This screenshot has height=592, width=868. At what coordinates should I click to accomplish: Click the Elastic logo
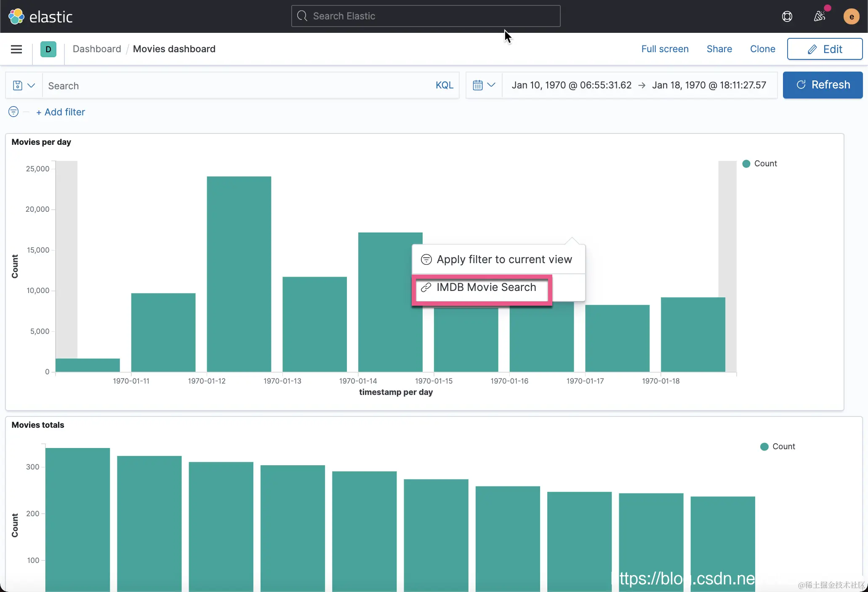click(40, 16)
